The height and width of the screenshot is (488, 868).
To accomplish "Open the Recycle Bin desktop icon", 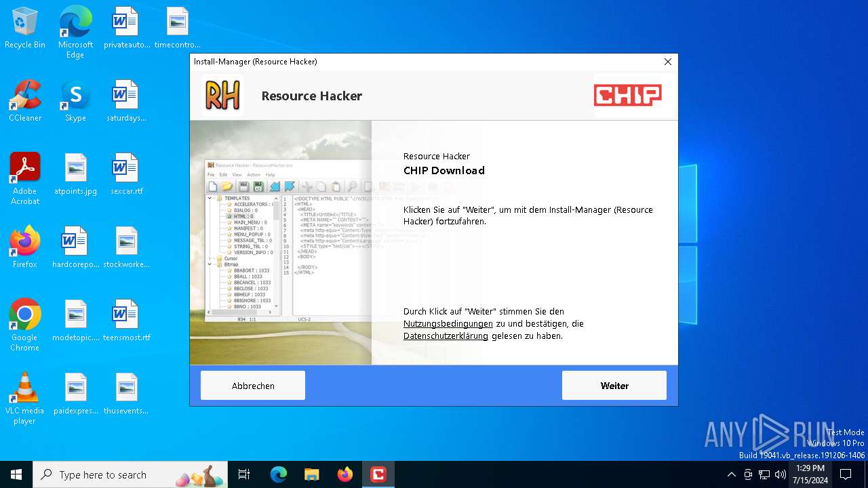I will (25, 28).
